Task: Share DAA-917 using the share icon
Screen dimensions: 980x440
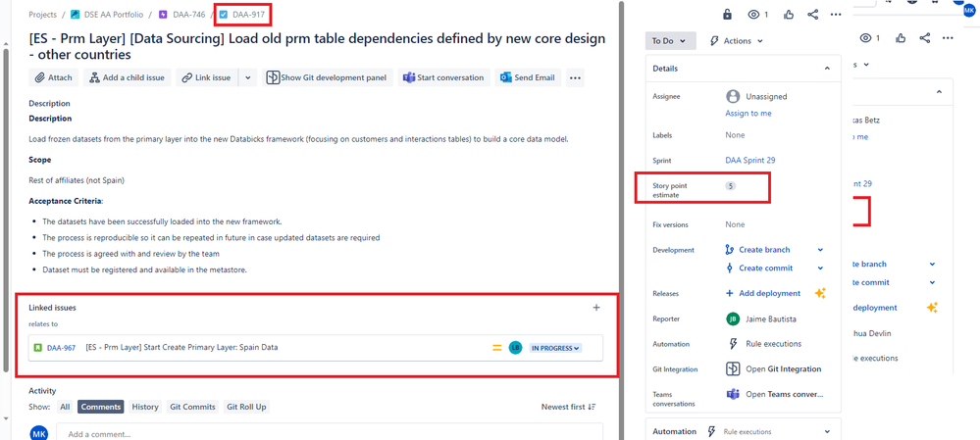Action: [812, 15]
